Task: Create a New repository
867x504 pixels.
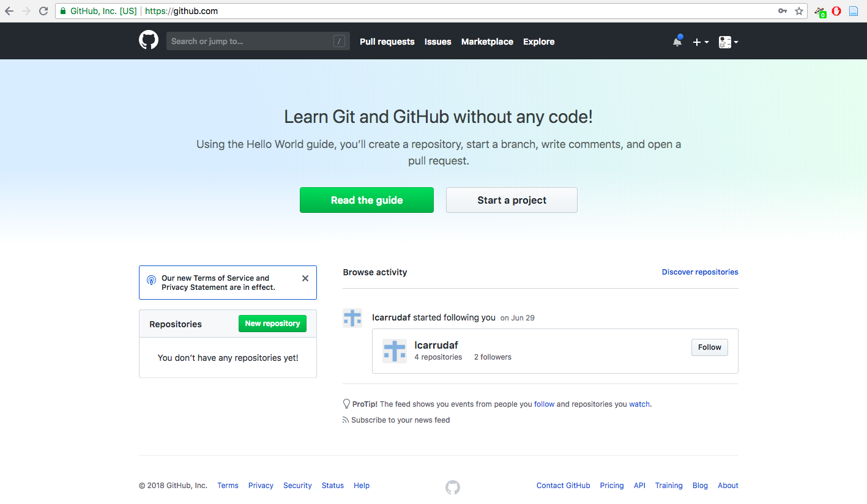Action: pos(272,324)
